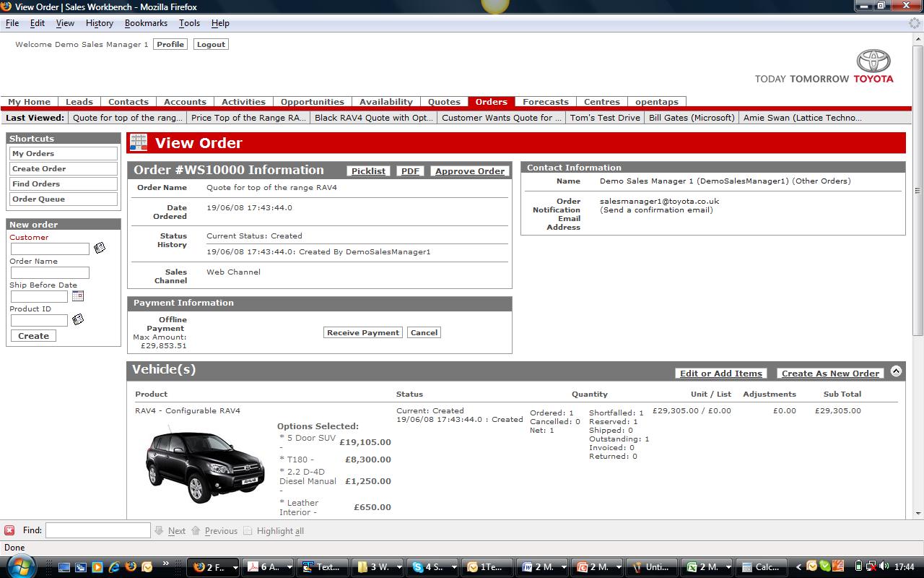The image size is (924, 578).
Task: Switch to the Text taskbar button
Action: [323, 567]
